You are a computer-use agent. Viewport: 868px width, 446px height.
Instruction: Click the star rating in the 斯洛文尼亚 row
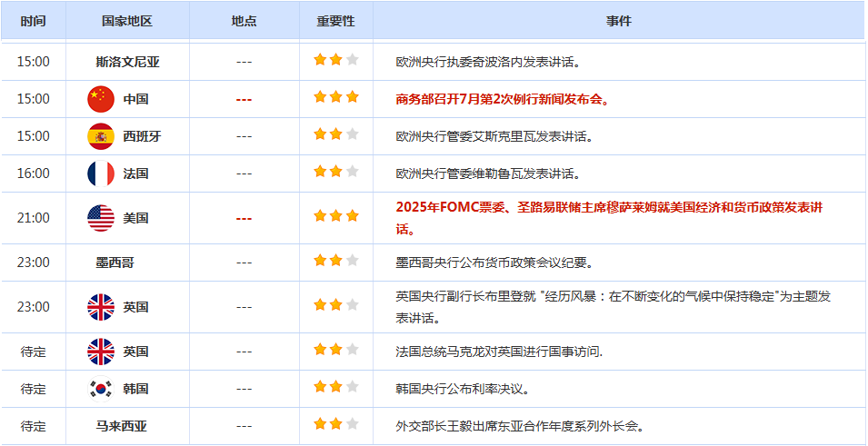click(x=336, y=60)
